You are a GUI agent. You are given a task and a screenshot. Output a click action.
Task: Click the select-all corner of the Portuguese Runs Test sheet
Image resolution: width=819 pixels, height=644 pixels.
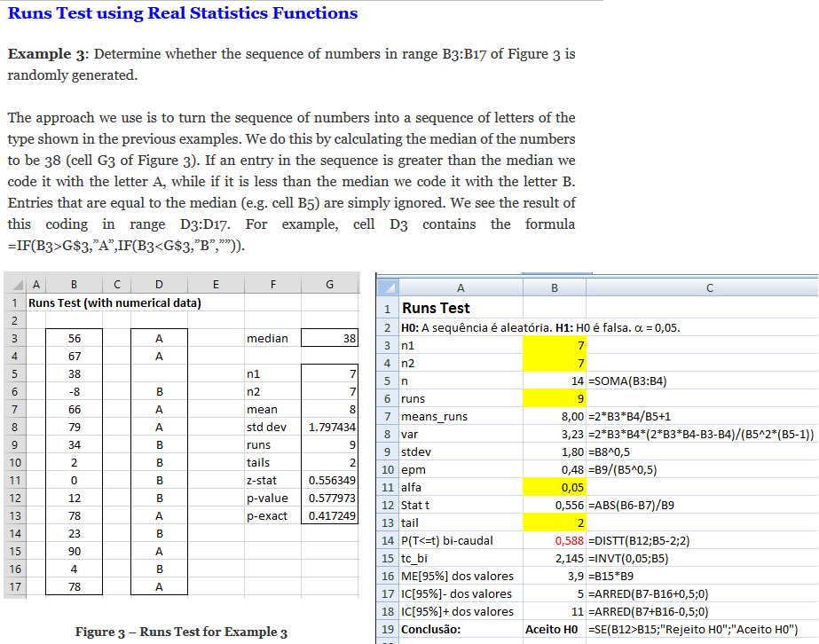coord(388,287)
